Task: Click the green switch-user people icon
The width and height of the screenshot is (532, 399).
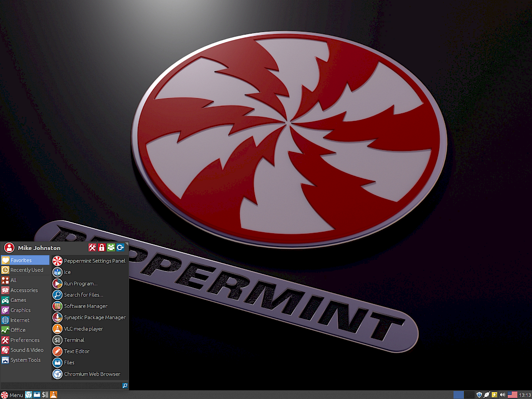Action: pos(111,248)
